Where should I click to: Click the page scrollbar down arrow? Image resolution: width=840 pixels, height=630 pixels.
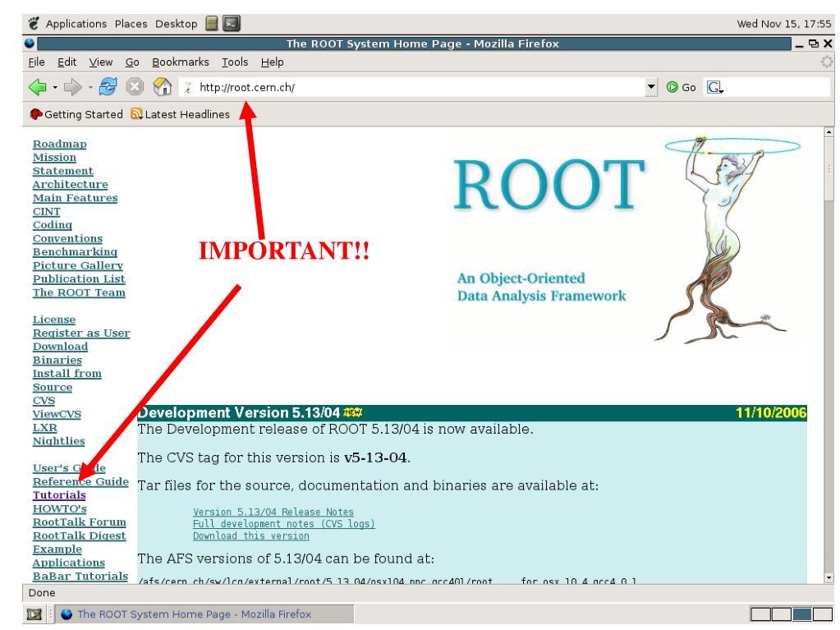829,577
